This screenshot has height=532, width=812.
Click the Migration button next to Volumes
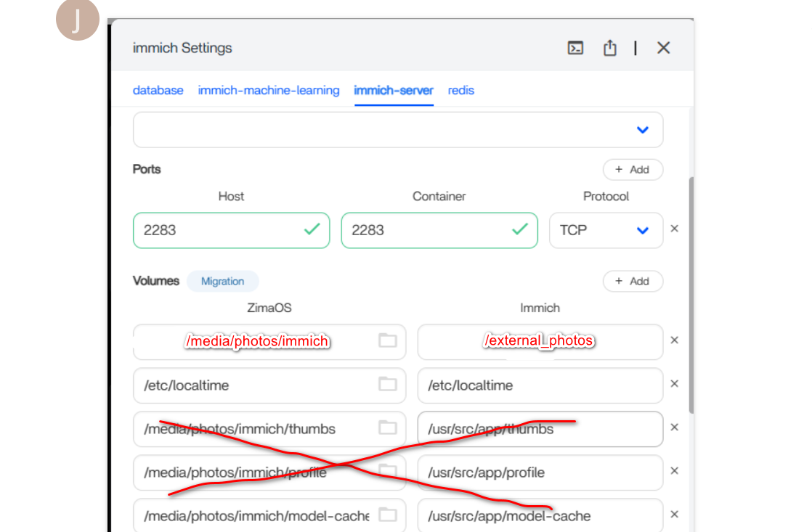click(x=222, y=282)
